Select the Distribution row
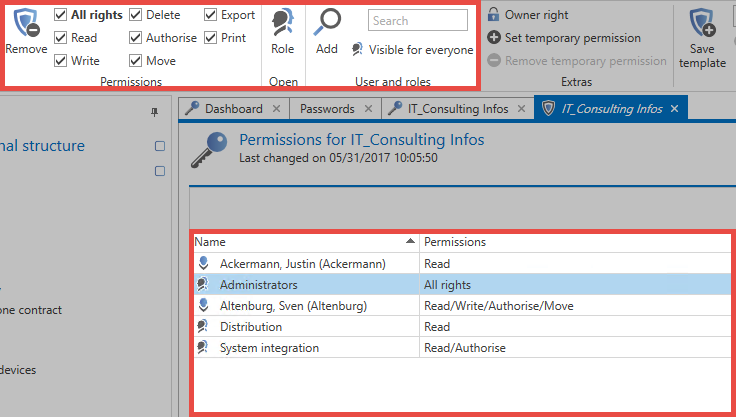This screenshot has width=736, height=417. pos(462,327)
